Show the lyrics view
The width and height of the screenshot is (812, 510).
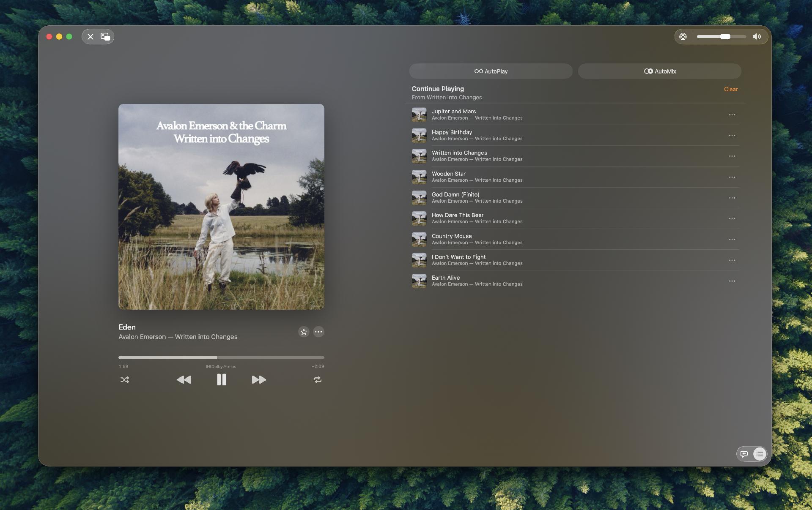click(x=744, y=454)
